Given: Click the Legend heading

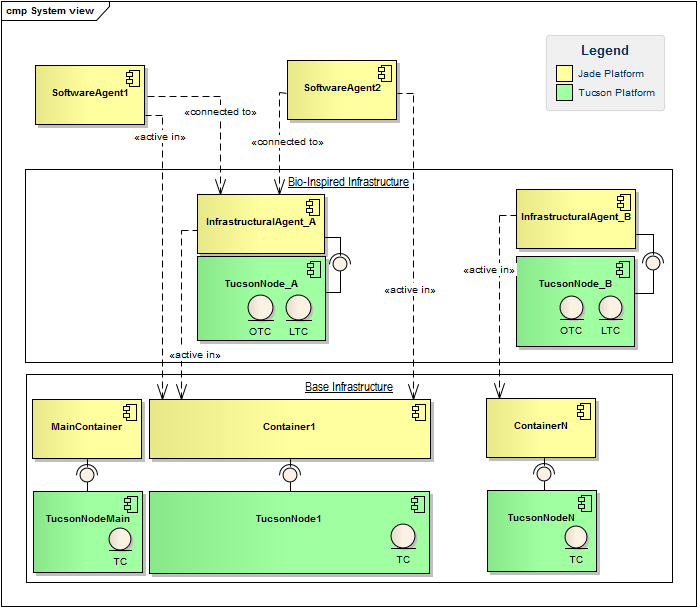Looking at the screenshot, I should (605, 50).
